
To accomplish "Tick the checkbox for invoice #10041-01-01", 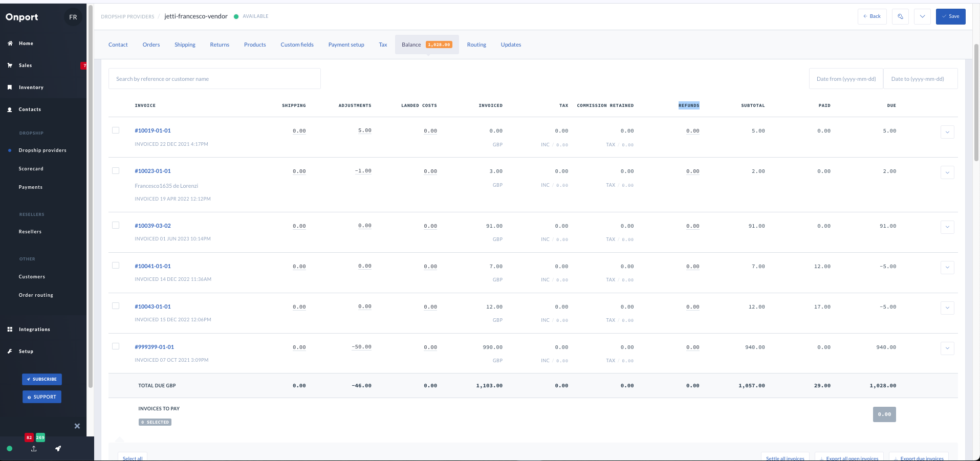I will pos(116,266).
